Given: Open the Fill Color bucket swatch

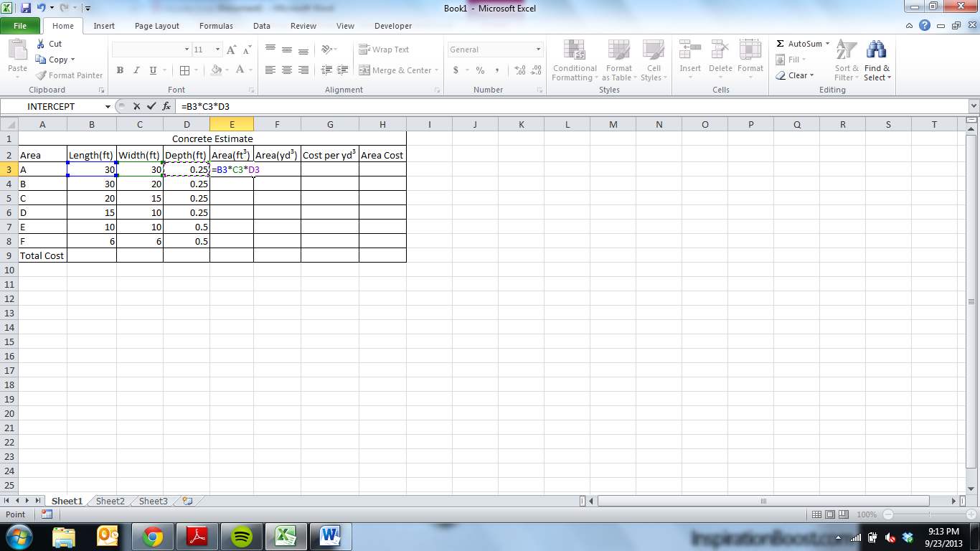Looking at the screenshot, I should (216, 70).
